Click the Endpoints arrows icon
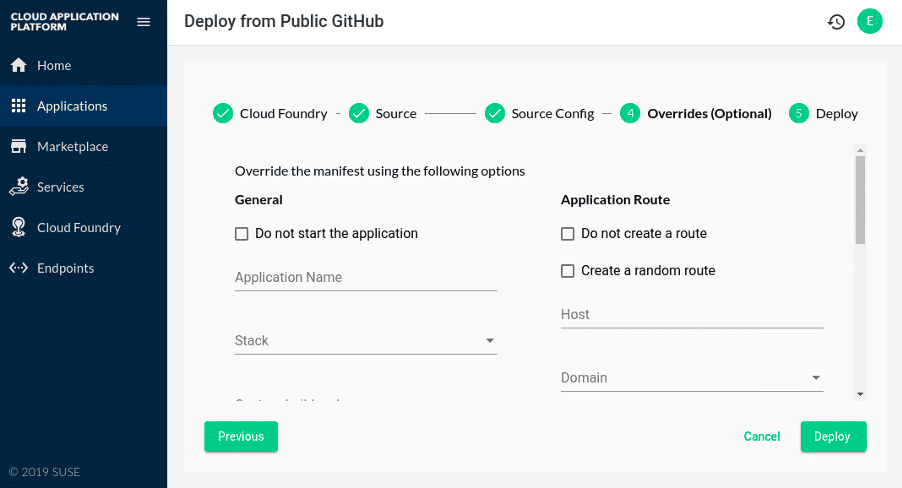Image resolution: width=902 pixels, height=488 pixels. coord(18,268)
